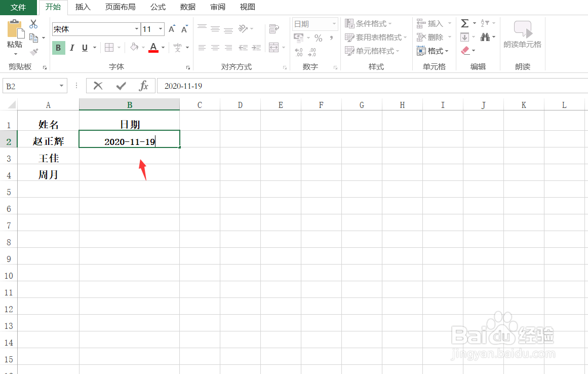Decrease decimal places
This screenshot has height=374, width=588.
click(x=312, y=52)
